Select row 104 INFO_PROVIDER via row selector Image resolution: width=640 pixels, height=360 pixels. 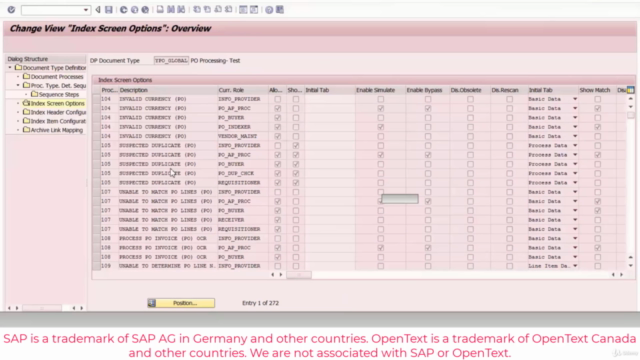coord(96,99)
